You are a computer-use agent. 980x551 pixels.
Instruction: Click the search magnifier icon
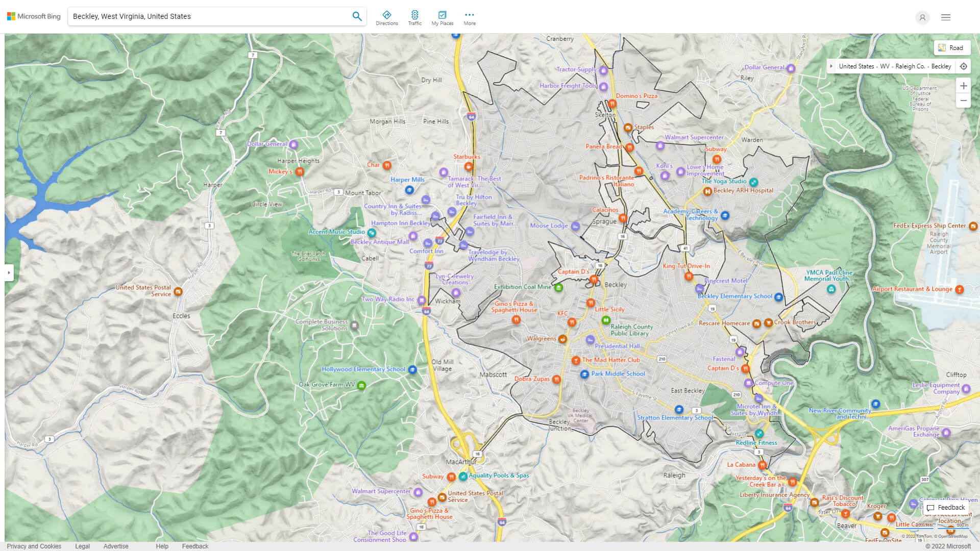(357, 16)
